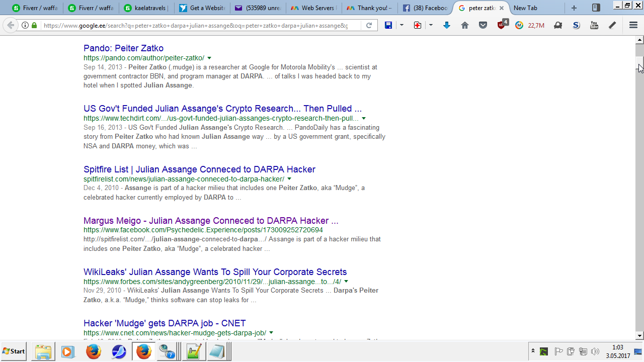Click the green padlock security icon
The image size is (644, 362).
click(x=34, y=25)
